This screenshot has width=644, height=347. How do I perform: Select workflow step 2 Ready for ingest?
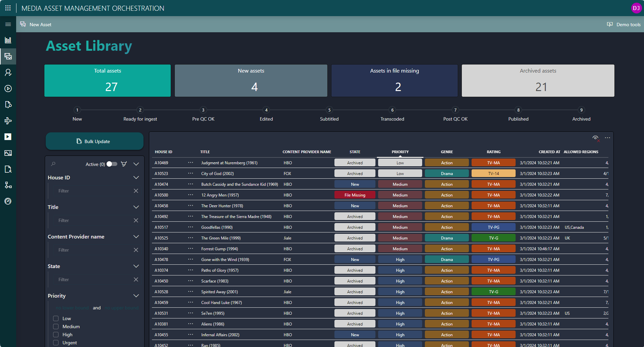point(140,114)
